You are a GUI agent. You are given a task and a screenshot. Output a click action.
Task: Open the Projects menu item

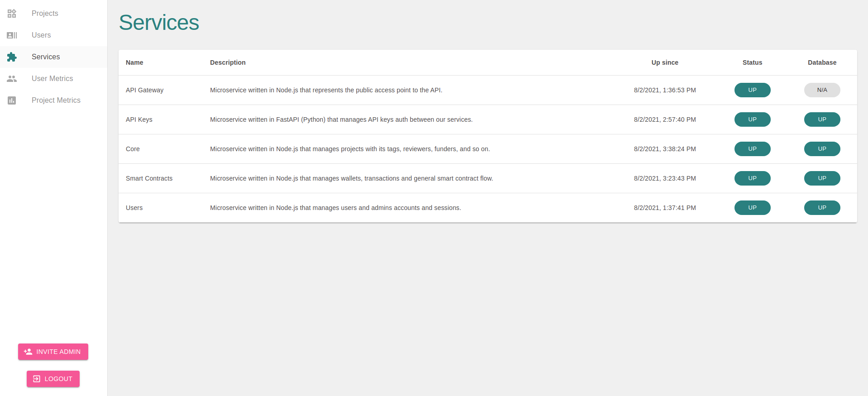[53, 14]
